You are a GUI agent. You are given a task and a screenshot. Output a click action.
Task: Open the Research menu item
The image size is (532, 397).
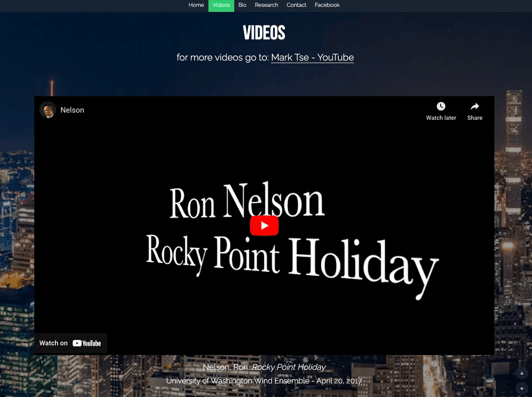pos(266,5)
